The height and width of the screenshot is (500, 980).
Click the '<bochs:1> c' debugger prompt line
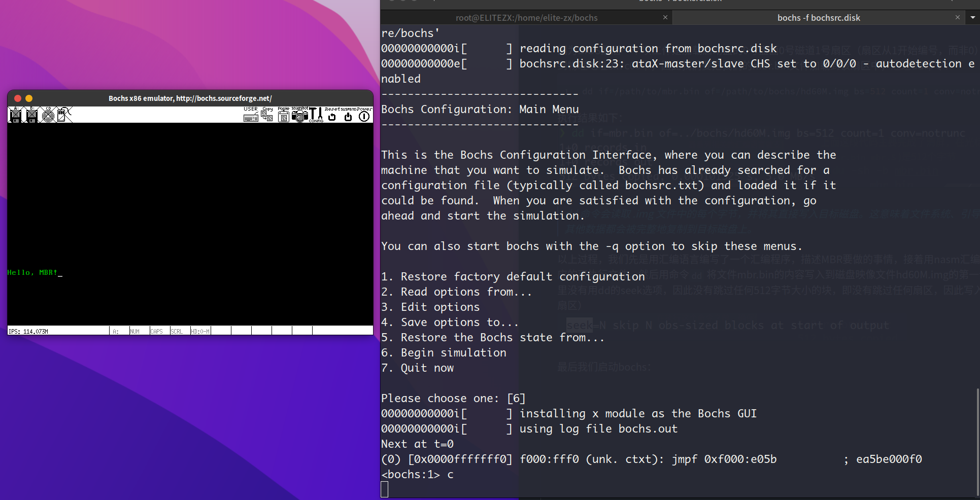417,474
